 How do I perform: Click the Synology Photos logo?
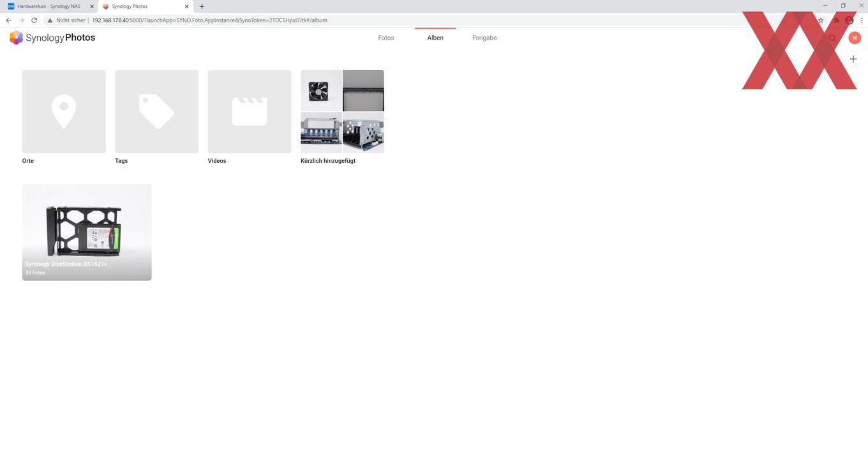coord(52,38)
